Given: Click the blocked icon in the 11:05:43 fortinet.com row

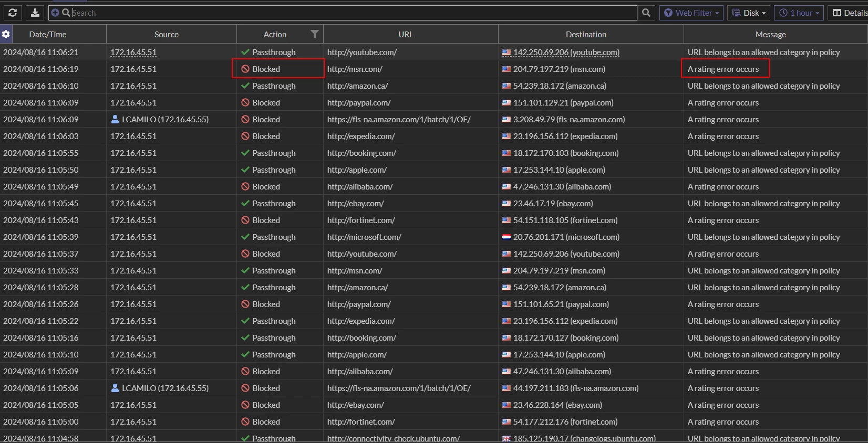Looking at the screenshot, I should pos(245,220).
